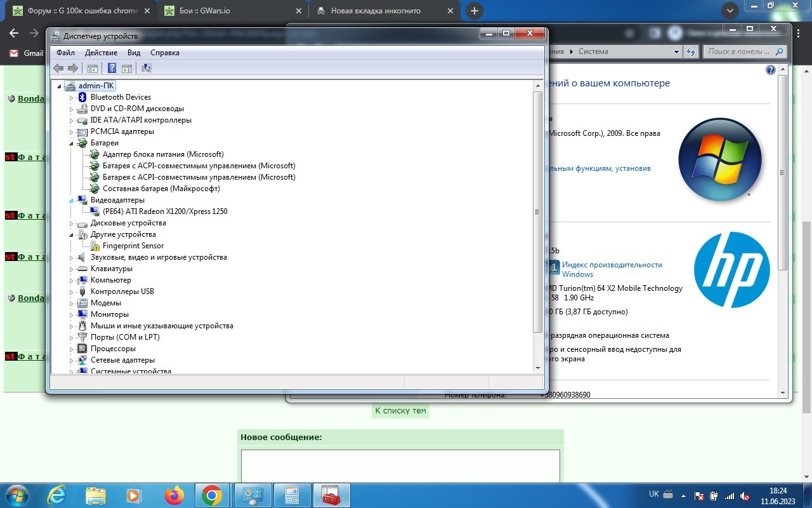Collapse the Видеоадаптеры node
Viewport: 812px width, 508px height.
coord(72,200)
